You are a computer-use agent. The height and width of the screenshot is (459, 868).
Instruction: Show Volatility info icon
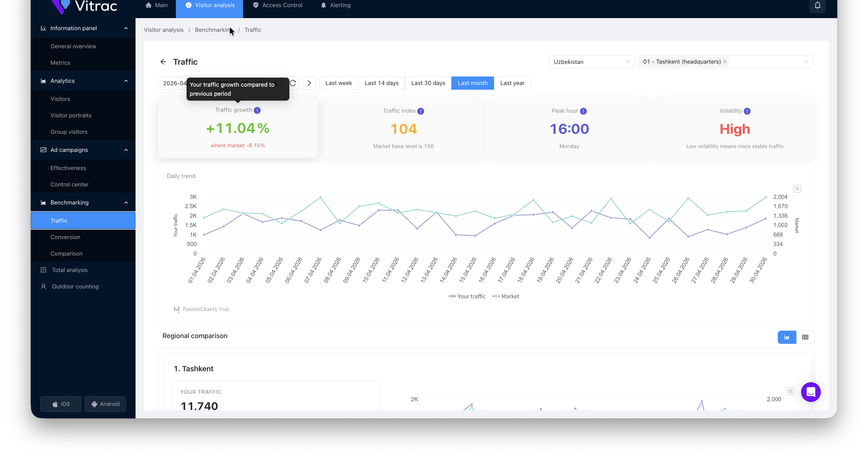point(747,111)
